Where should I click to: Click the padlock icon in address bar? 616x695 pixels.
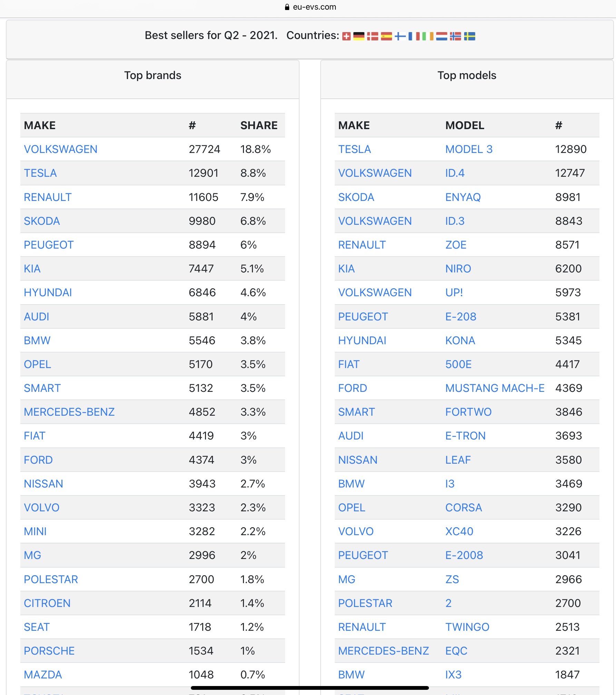(287, 7)
